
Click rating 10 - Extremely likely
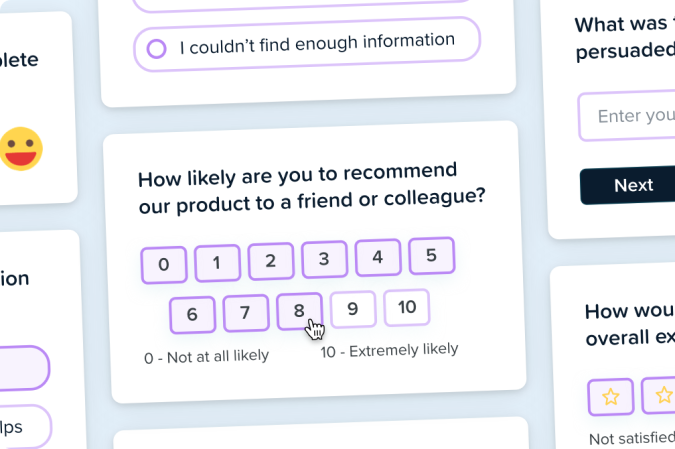(406, 307)
